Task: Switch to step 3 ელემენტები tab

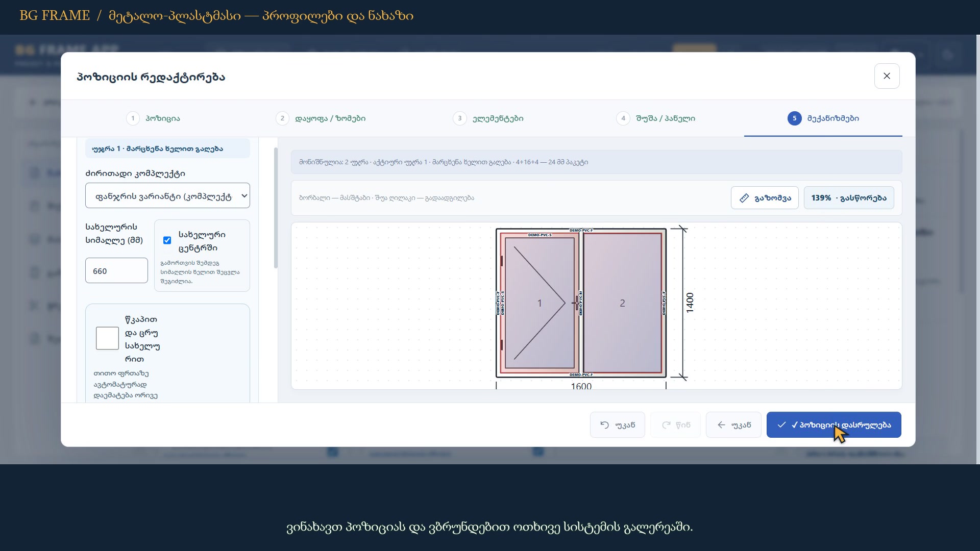Action: click(488, 118)
